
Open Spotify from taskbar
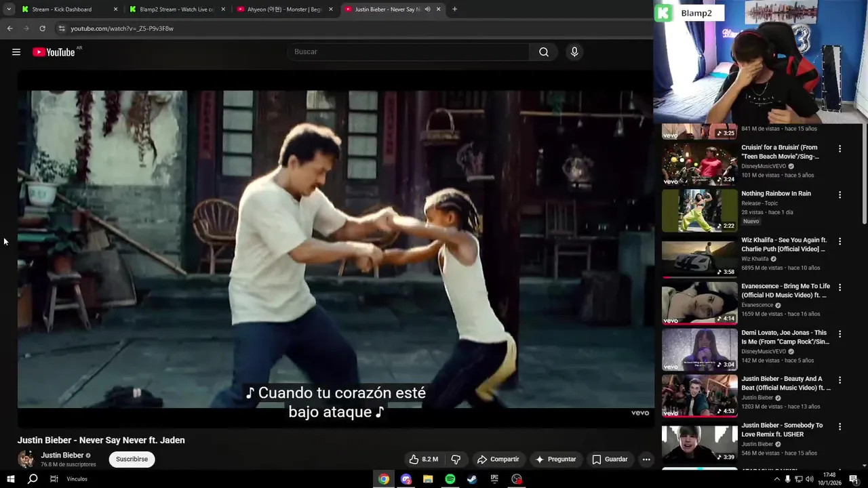pyautogui.click(x=450, y=479)
